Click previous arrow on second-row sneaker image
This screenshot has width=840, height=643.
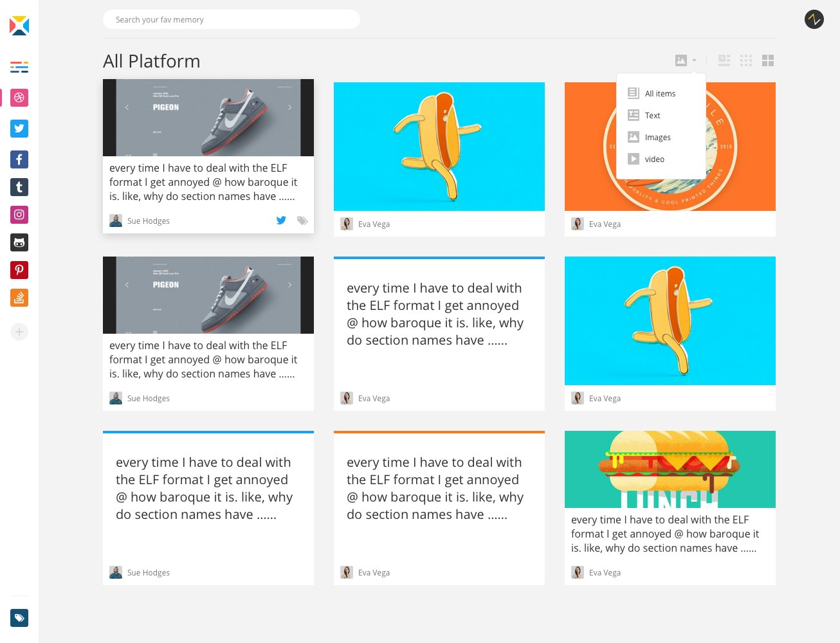127,285
